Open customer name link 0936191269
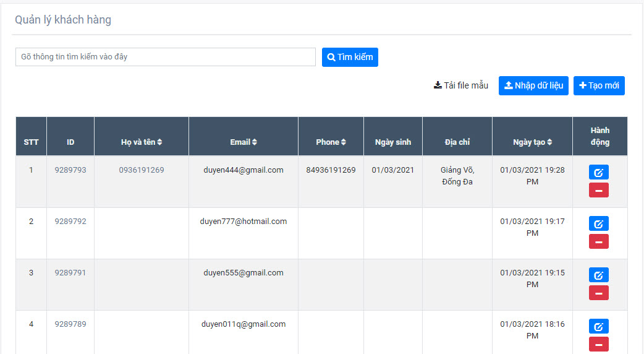The height and width of the screenshot is (354, 644). coord(142,170)
